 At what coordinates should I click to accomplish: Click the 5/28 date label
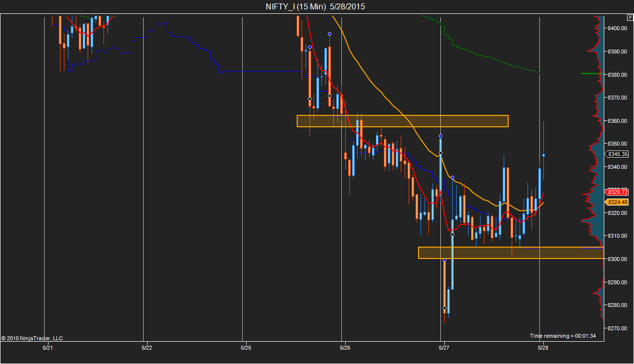coord(543,348)
